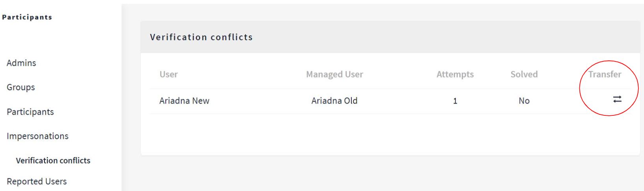The height and width of the screenshot is (191, 644).
Task: Click the Attempts column header
Action: pos(455,74)
